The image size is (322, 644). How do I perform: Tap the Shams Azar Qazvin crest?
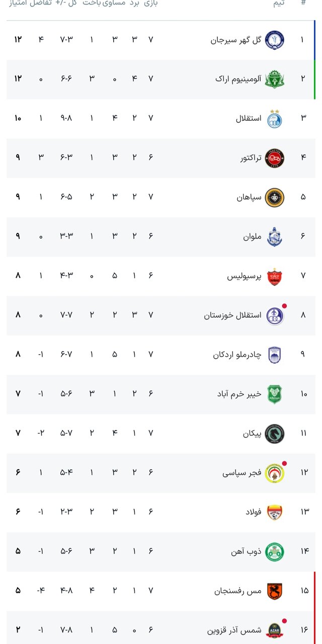(274, 630)
